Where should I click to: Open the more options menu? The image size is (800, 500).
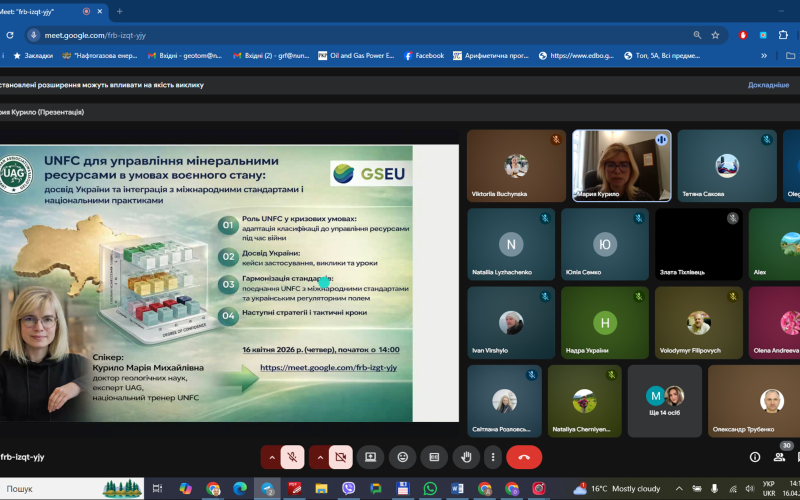[x=493, y=457]
